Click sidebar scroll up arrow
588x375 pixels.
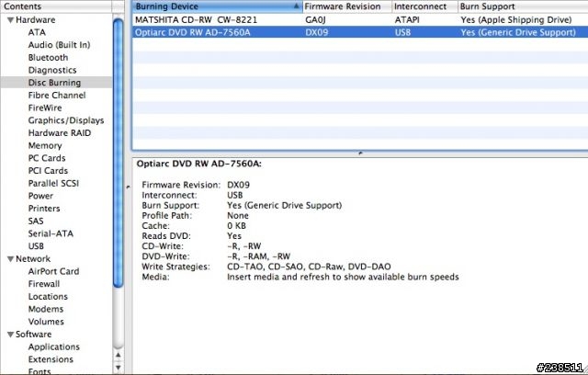119,355
